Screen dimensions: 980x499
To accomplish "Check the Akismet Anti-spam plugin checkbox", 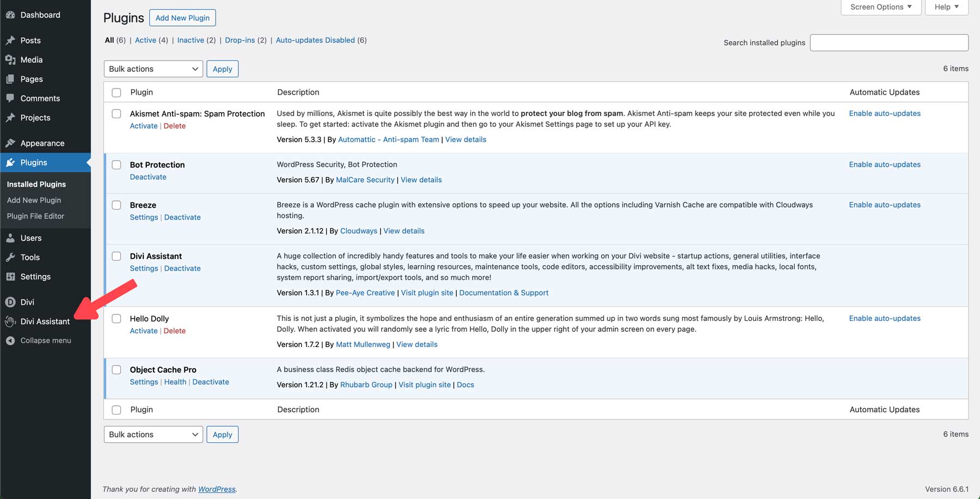I will [116, 113].
